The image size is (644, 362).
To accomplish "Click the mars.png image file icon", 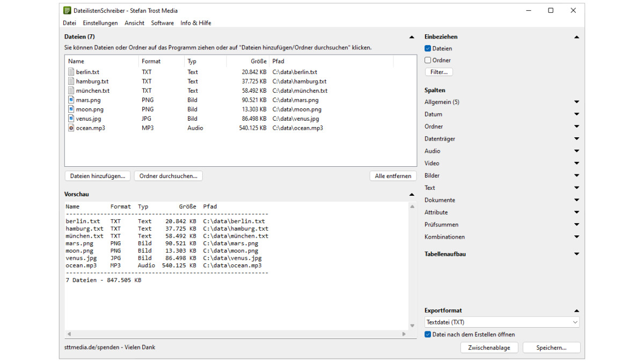I will (x=71, y=100).
